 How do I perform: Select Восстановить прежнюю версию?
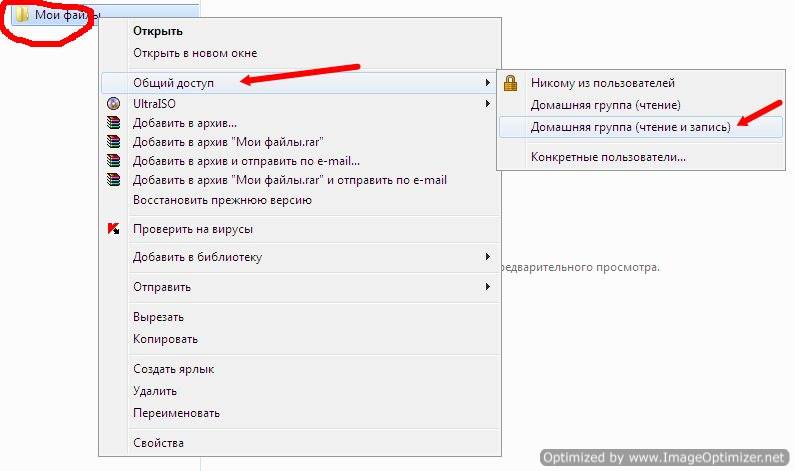222,199
